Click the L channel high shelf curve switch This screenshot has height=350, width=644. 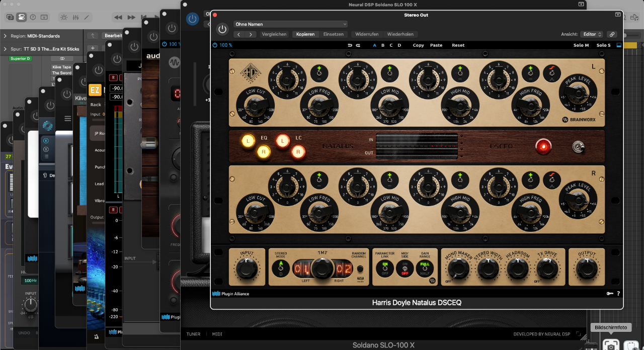pos(551,73)
